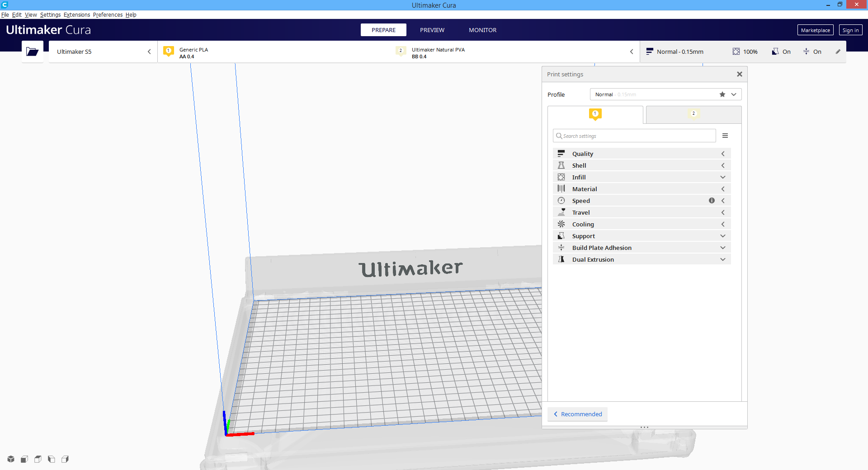The height and width of the screenshot is (470, 868).
Task: Click the Sign in button
Action: tap(850, 30)
